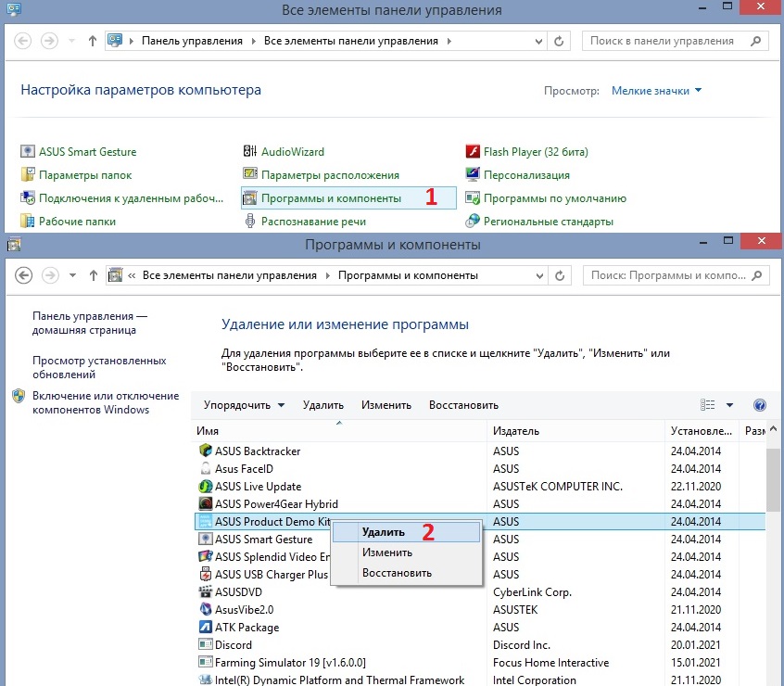The height and width of the screenshot is (686, 784).
Task: Choose Удалить in the context menu
Action: [406, 532]
